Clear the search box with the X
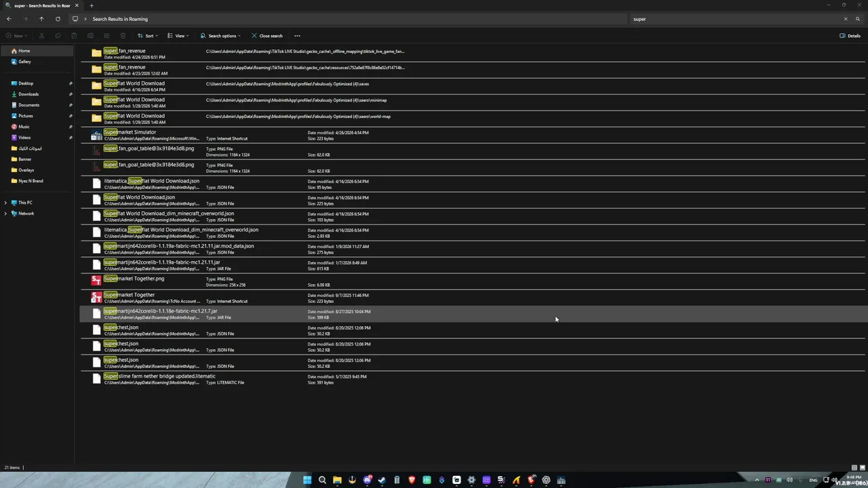This screenshot has height=488, width=868. (x=846, y=19)
